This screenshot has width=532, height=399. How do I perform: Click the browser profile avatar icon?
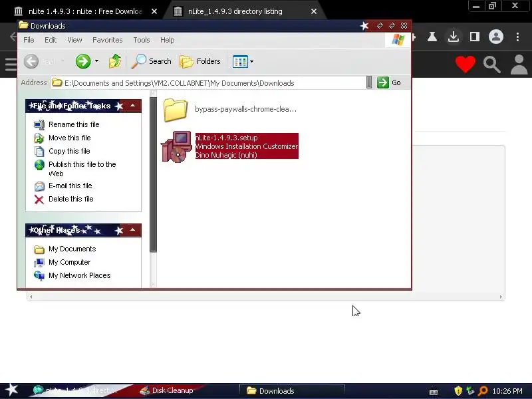(x=496, y=37)
